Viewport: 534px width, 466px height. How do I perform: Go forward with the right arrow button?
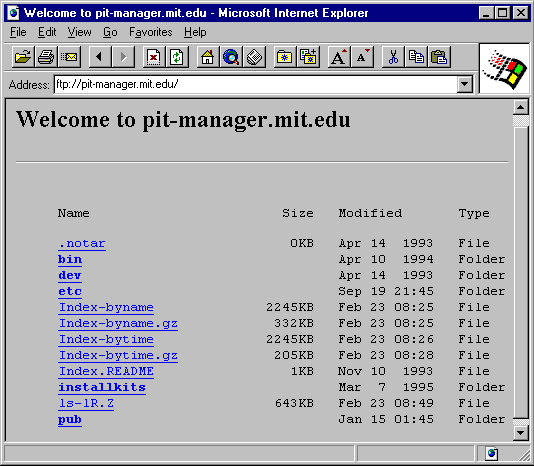123,57
